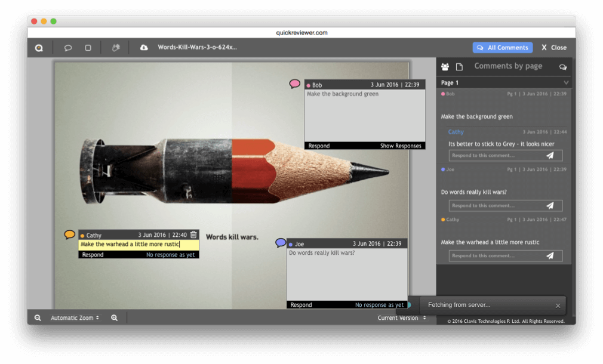This screenshot has height=364, width=603.
Task: Click the file name Words-Kill-Wars-3-o-624x...
Action: pyautogui.click(x=197, y=47)
